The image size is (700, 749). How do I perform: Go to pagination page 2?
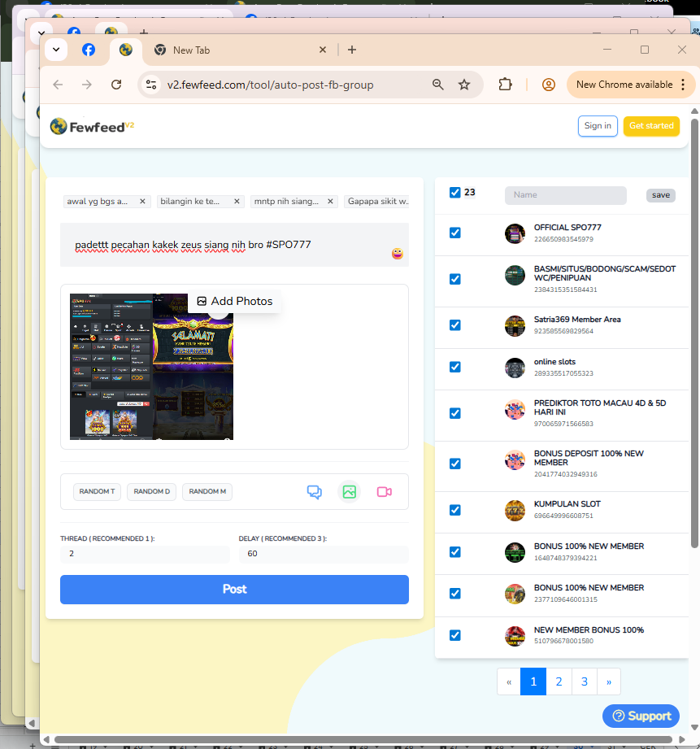pos(559,682)
